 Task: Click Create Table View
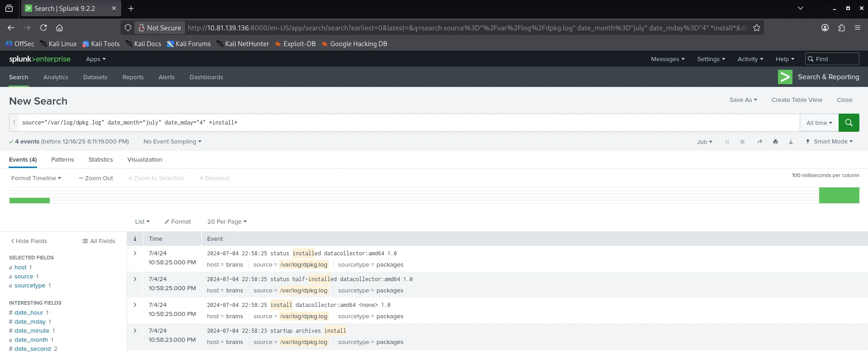[x=797, y=100]
